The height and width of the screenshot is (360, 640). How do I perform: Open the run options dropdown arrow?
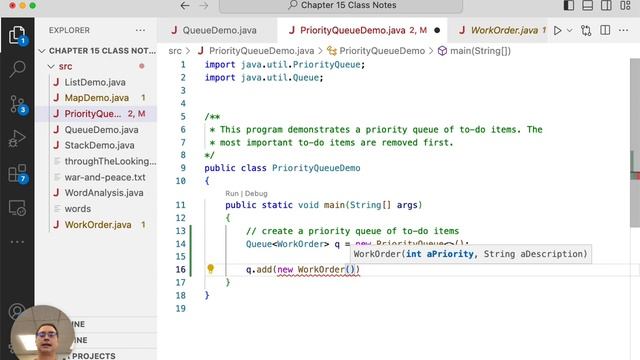(569, 30)
